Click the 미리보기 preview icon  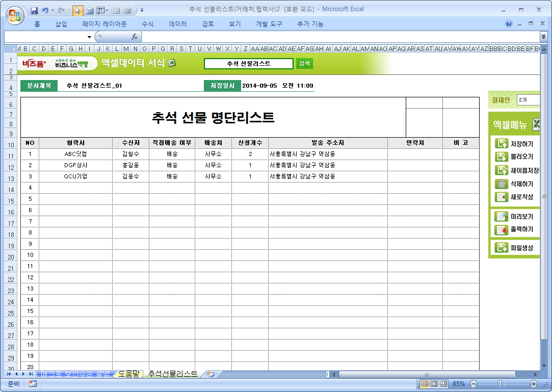tap(502, 217)
